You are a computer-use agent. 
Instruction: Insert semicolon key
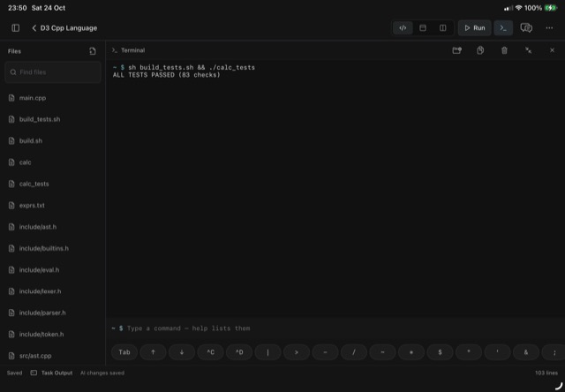(554, 352)
